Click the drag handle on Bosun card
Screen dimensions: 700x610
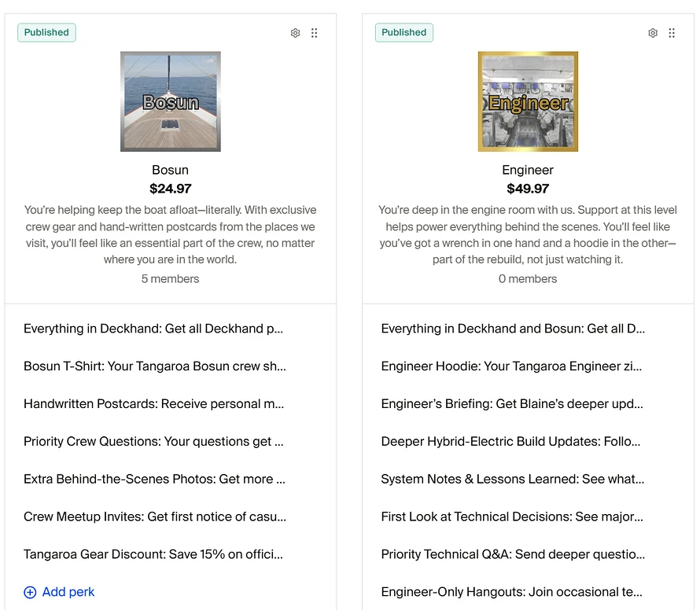pyautogui.click(x=315, y=33)
